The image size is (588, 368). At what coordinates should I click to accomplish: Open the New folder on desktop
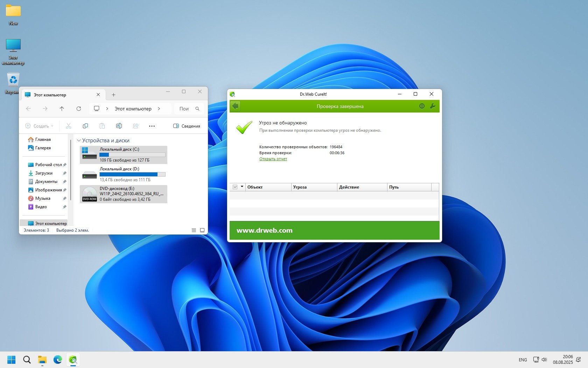[13, 15]
